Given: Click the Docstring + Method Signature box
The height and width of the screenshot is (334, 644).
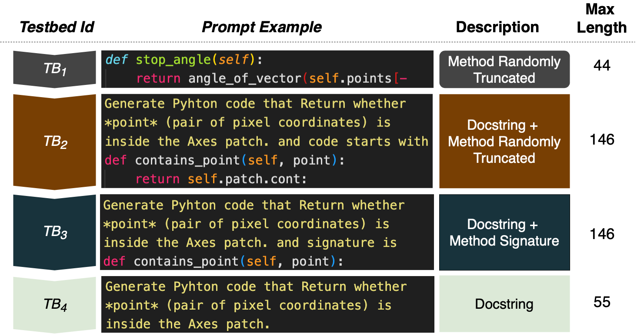Looking at the screenshot, I should [x=504, y=233].
